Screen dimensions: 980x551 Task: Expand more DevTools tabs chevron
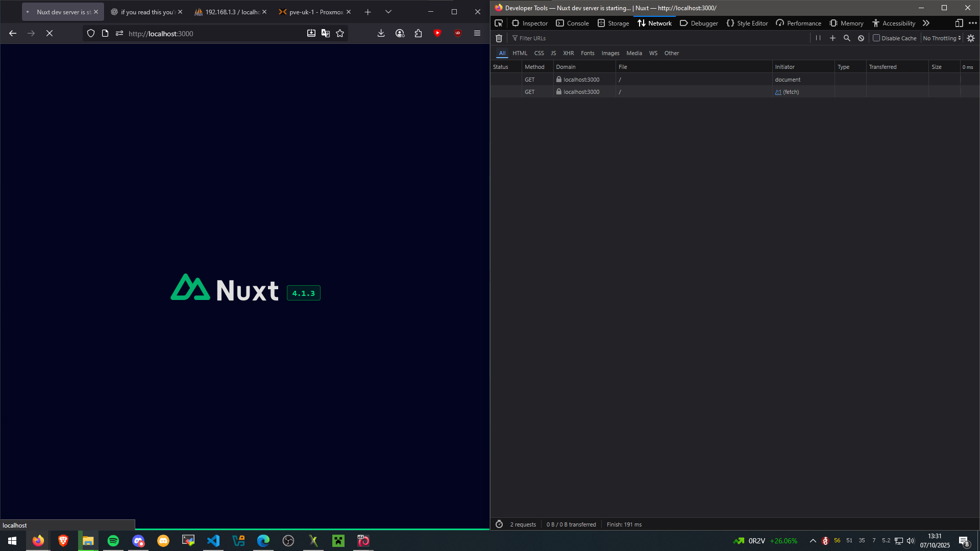click(x=926, y=23)
